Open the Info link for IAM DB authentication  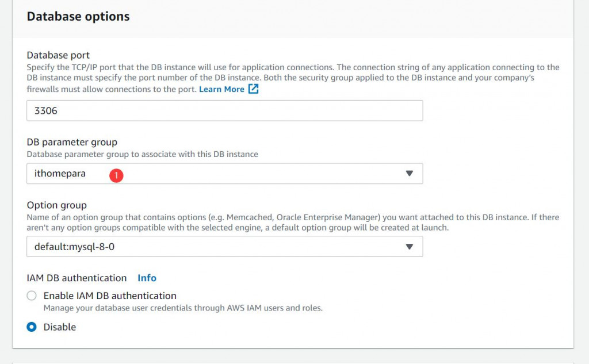[147, 278]
